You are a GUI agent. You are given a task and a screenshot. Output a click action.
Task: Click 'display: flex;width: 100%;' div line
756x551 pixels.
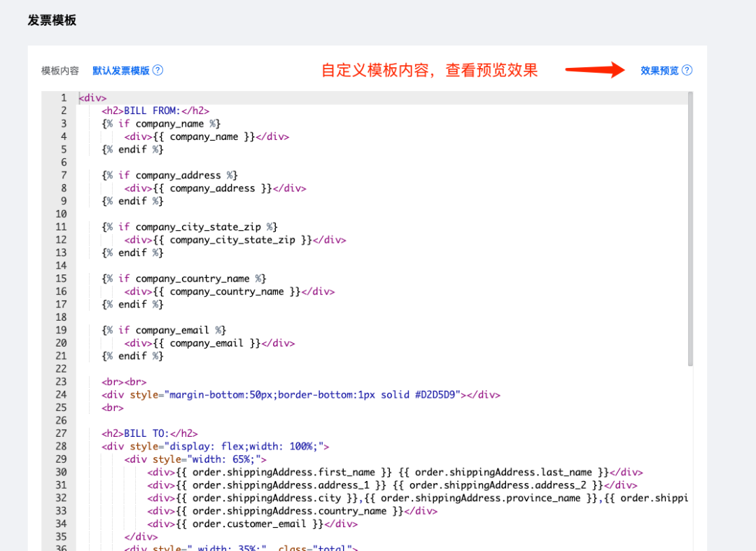point(215,447)
